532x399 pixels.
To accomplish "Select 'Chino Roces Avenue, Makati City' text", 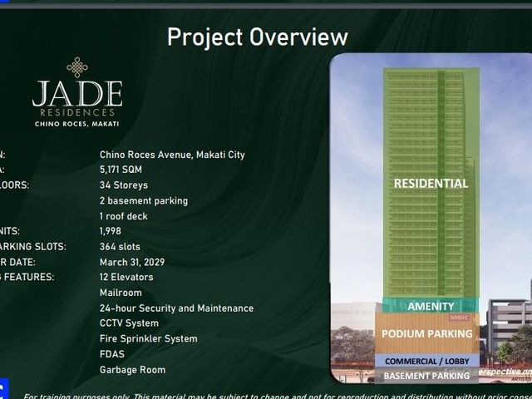I will coord(172,155).
